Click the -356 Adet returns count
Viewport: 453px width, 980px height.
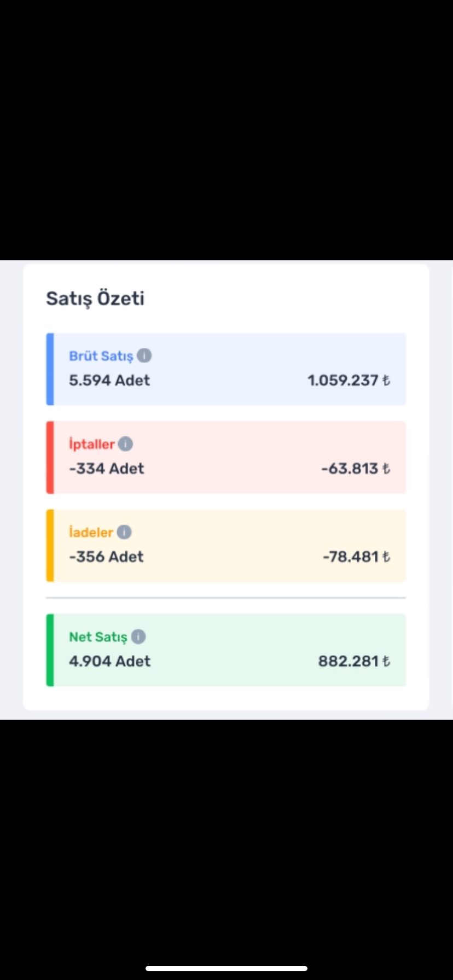click(106, 556)
